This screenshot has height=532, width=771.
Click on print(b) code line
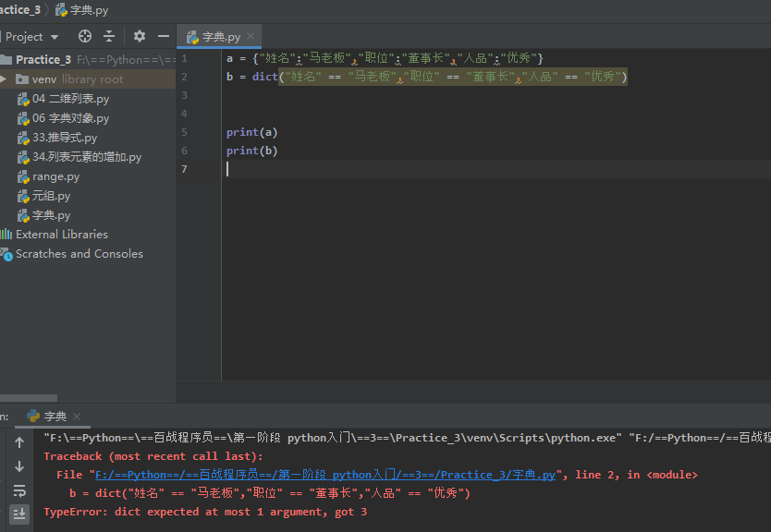click(251, 151)
